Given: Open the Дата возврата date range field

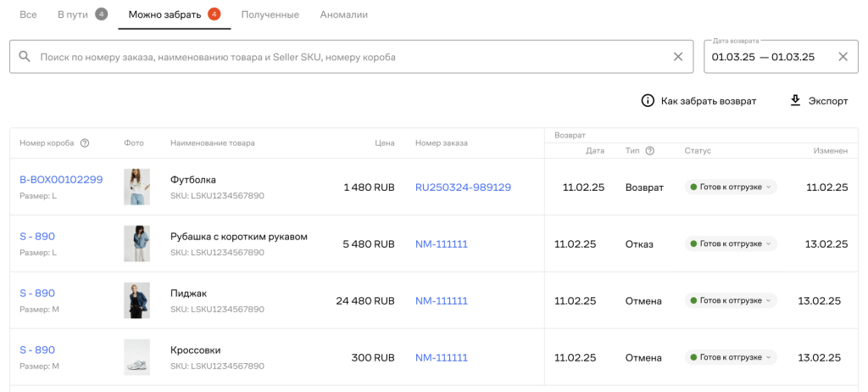Looking at the screenshot, I should (x=781, y=57).
